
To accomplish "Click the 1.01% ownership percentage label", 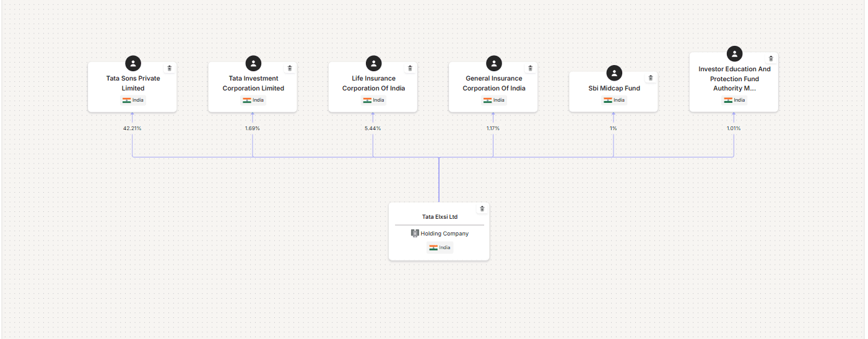I will (734, 128).
